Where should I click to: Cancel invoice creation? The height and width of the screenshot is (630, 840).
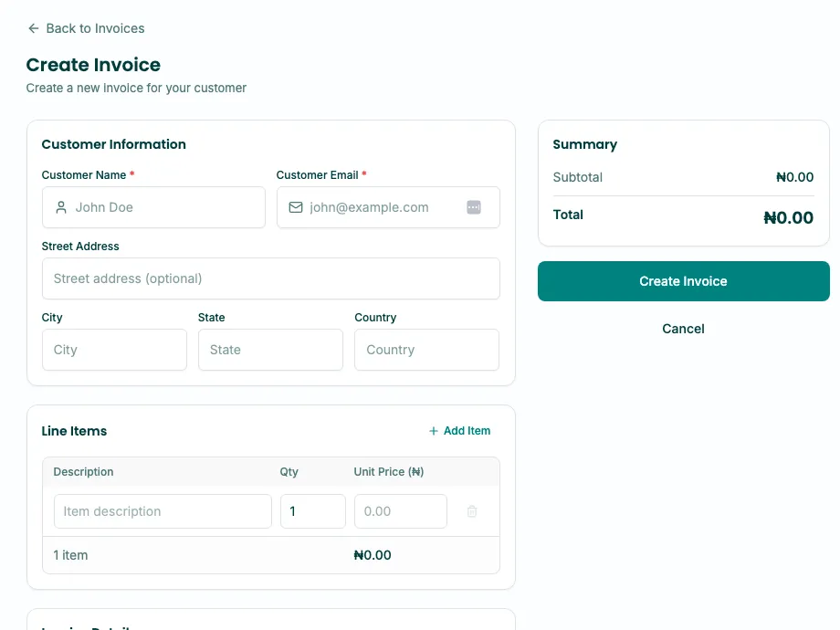(683, 329)
